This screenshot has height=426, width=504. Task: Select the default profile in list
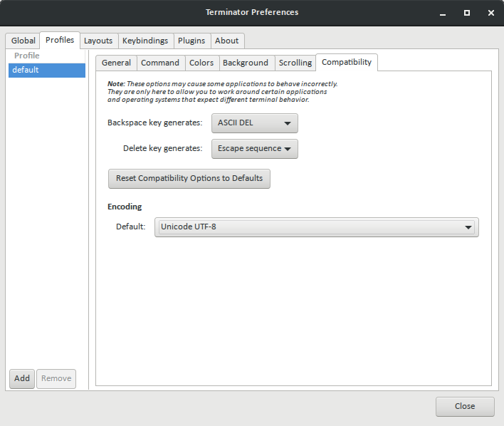click(x=47, y=70)
